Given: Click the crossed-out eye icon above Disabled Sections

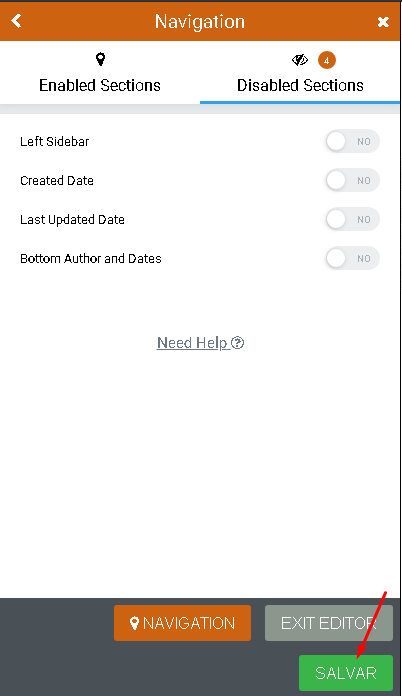Looking at the screenshot, I should 300,59.
